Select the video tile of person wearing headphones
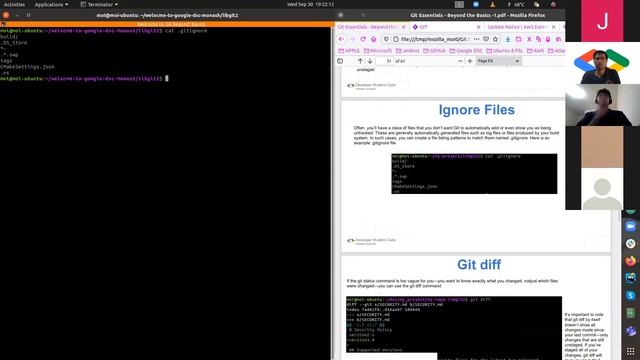Viewport: 640px width, 360px height. click(x=602, y=105)
